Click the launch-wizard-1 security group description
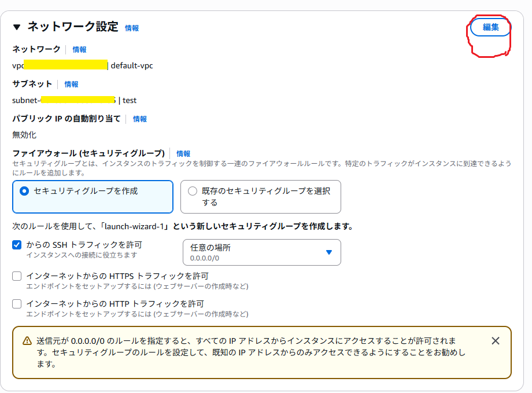 (182, 226)
